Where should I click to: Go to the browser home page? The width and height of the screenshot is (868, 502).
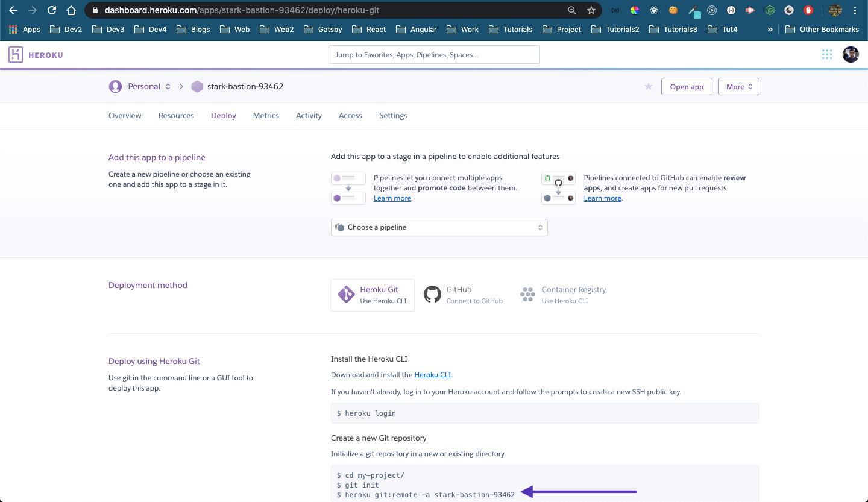click(x=71, y=10)
